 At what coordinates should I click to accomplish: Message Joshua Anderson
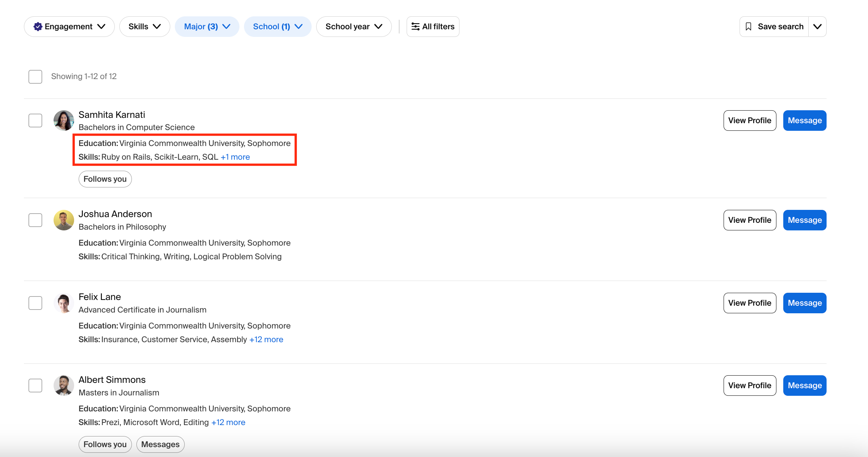tap(804, 220)
